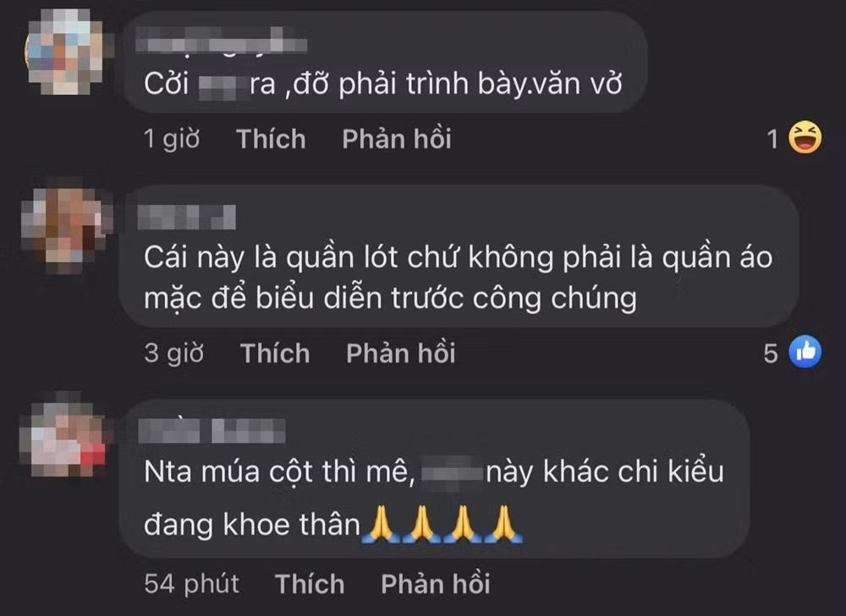Click the blurred author name above the "Cởi ra" comment

tap(221, 40)
